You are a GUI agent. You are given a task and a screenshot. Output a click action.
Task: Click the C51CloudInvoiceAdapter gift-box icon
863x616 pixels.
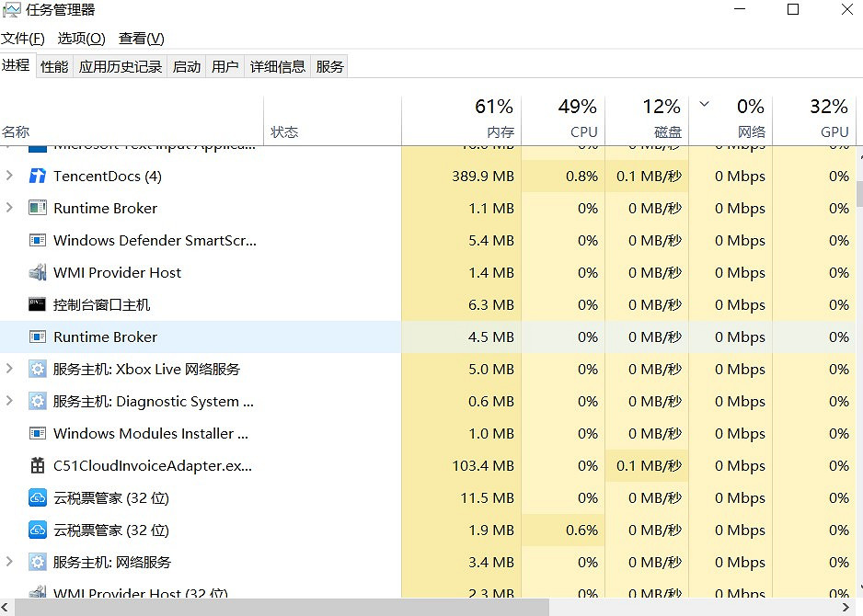click(38, 465)
